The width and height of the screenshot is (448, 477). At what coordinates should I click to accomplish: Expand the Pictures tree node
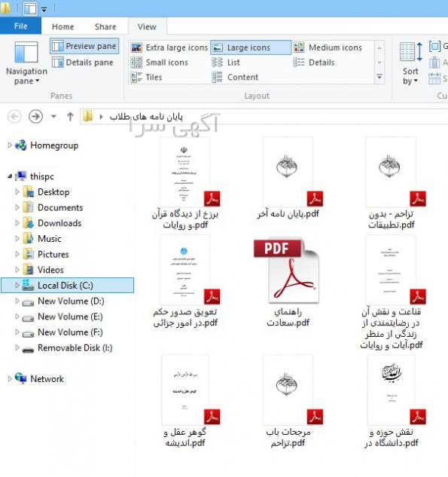point(17,254)
